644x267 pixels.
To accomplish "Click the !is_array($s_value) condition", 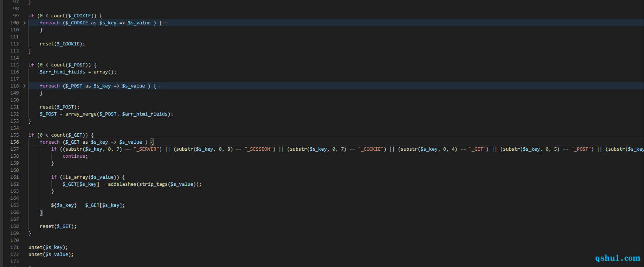I will point(90,177).
